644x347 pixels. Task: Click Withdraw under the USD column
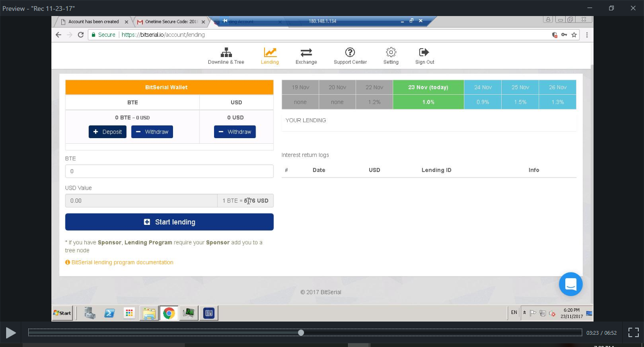[235, 132]
